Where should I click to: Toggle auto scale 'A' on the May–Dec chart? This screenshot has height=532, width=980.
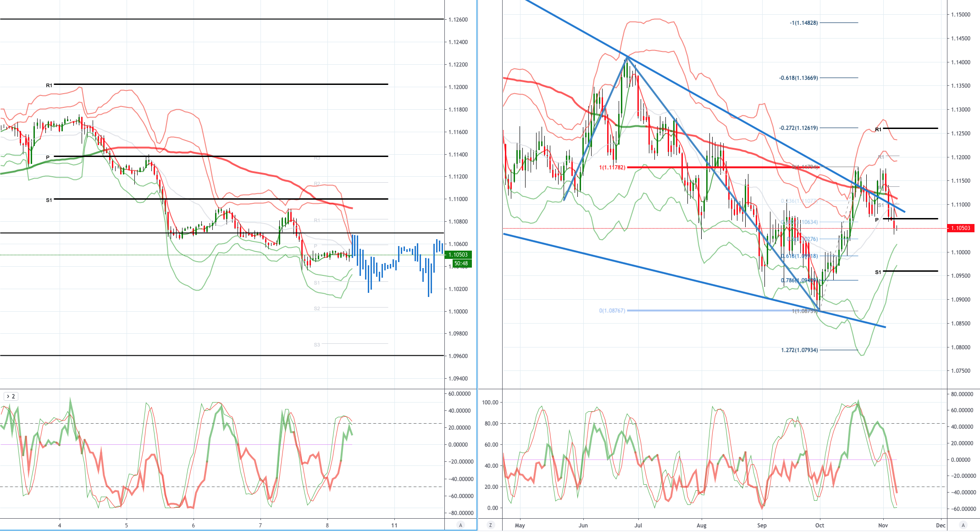(963, 525)
